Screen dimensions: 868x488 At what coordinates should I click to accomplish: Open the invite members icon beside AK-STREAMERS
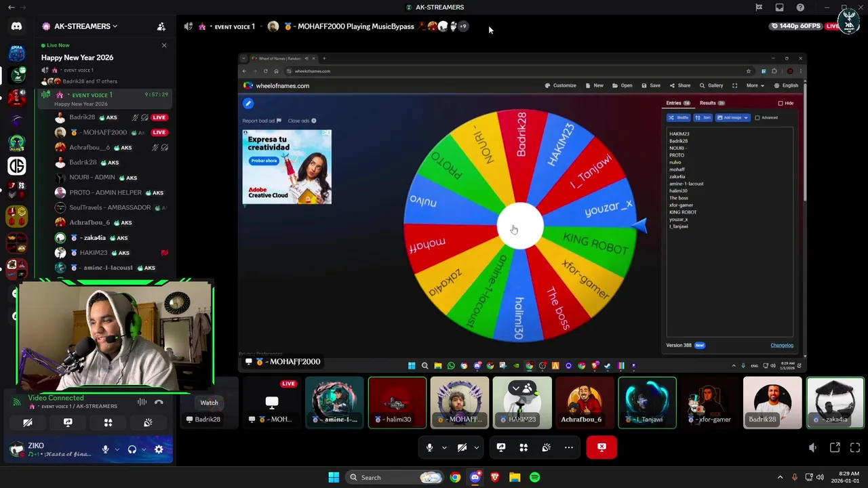161,26
